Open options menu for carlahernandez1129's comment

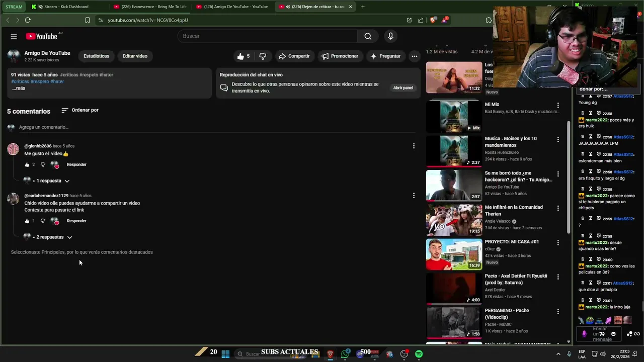coord(414,195)
